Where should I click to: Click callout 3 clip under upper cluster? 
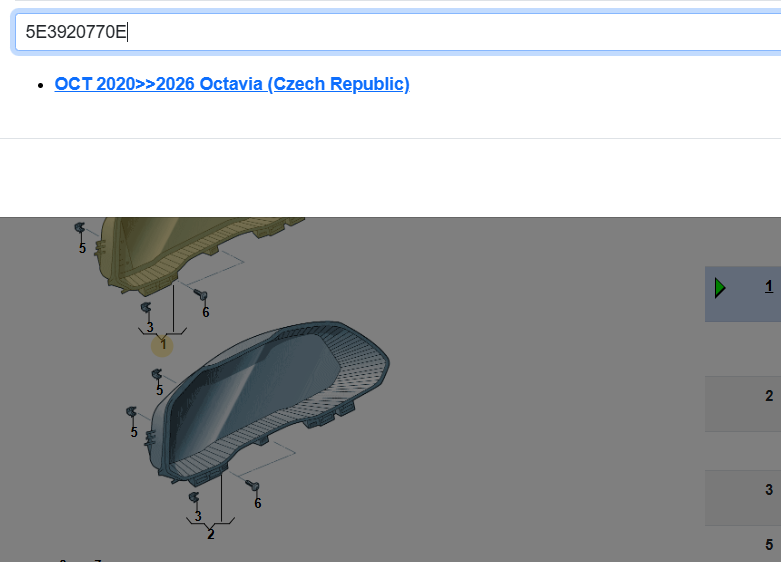149,327
